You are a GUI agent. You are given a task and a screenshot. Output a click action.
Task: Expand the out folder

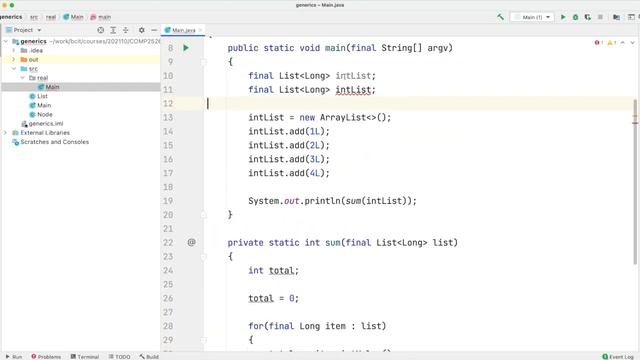[x=14, y=60]
